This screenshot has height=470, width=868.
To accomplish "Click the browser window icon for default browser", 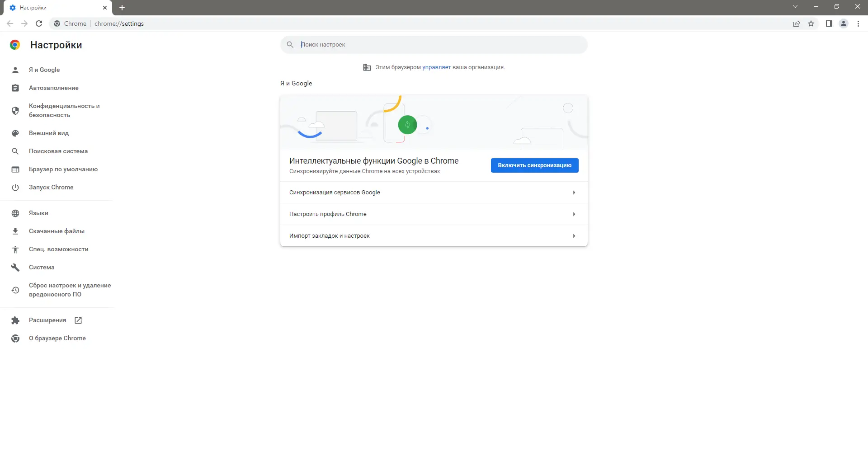I will [15, 169].
